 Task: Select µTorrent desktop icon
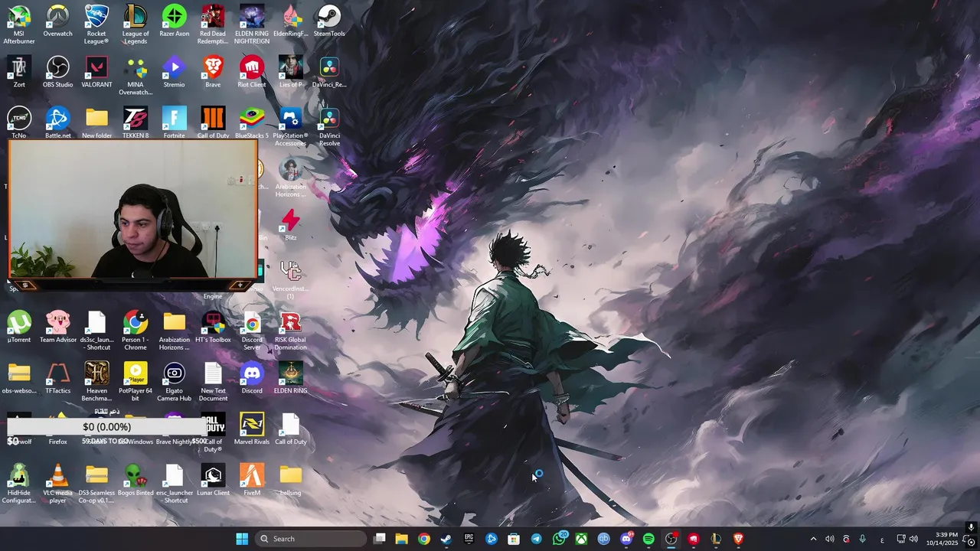click(x=19, y=328)
